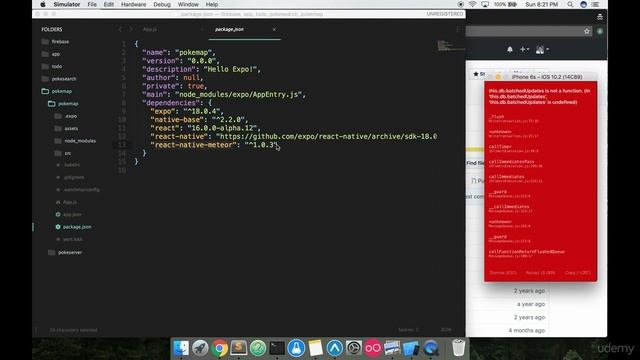This screenshot has width=640, height=360.
Task: Click Chrome green extension icon
Action: 600,31
